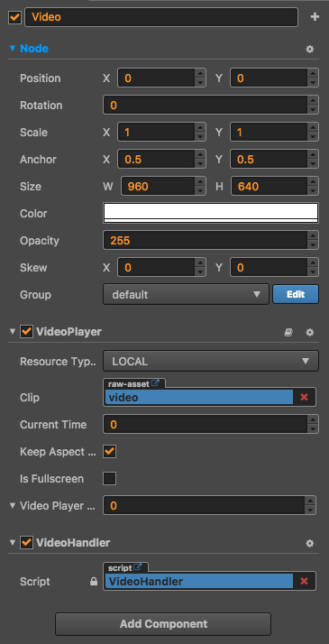This screenshot has width=329, height=644.
Task: Uncheck the Keep Aspect Ratio checkbox
Action: point(110,452)
